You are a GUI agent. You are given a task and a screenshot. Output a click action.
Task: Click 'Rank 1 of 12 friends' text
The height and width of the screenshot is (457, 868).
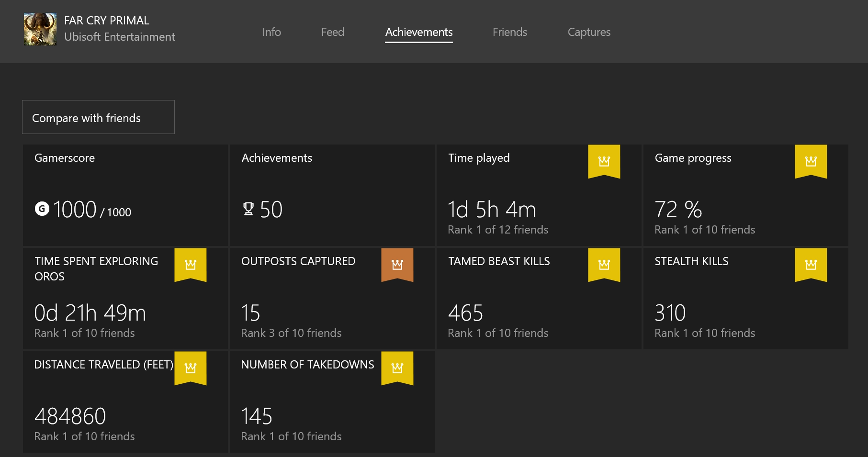pyautogui.click(x=498, y=230)
